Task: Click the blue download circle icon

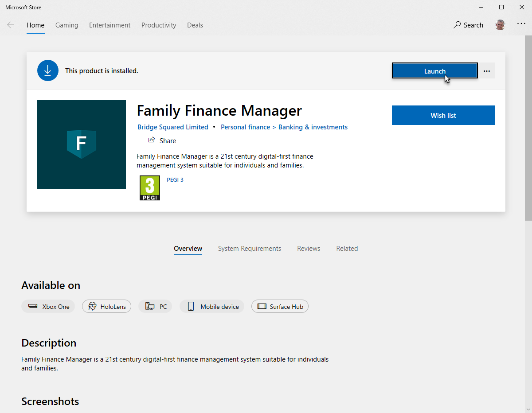Action: tap(48, 70)
